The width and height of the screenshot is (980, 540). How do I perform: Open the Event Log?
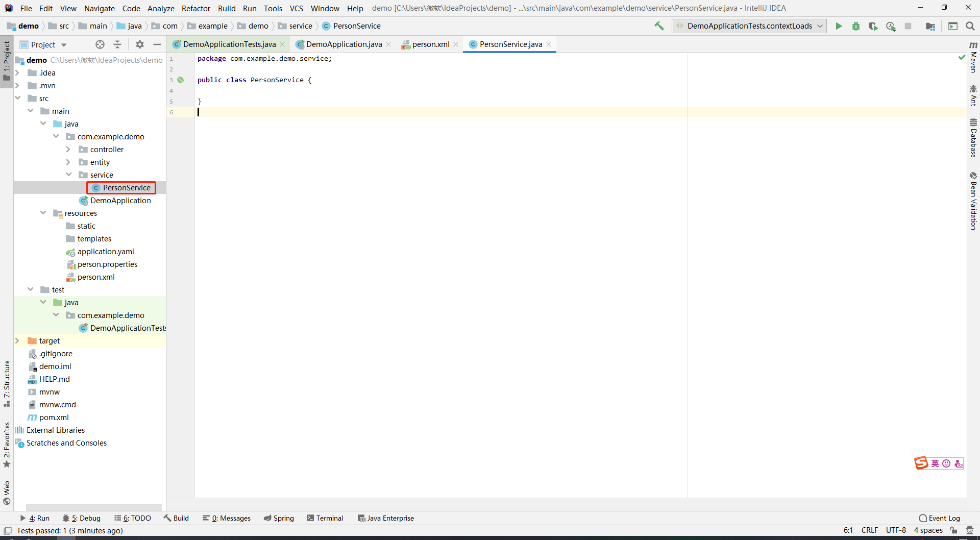[x=939, y=518]
